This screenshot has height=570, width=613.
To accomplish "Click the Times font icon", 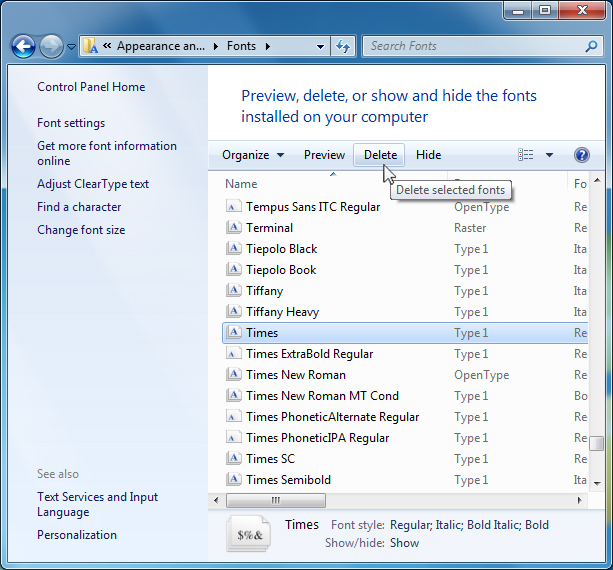I will tap(233, 332).
